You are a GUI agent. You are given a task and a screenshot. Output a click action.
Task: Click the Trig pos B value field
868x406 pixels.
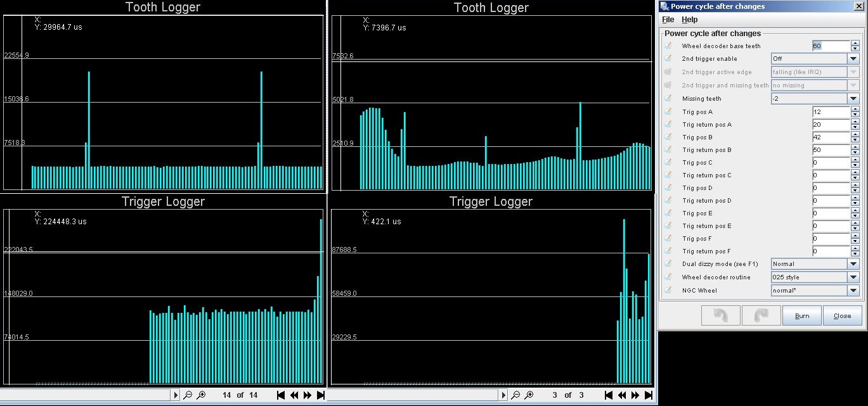point(831,137)
